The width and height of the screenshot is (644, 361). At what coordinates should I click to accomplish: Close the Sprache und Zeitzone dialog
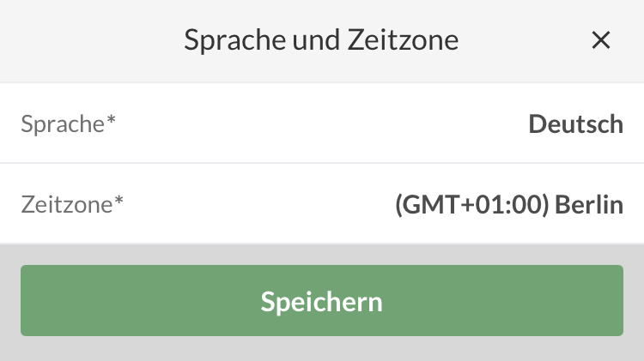601,40
